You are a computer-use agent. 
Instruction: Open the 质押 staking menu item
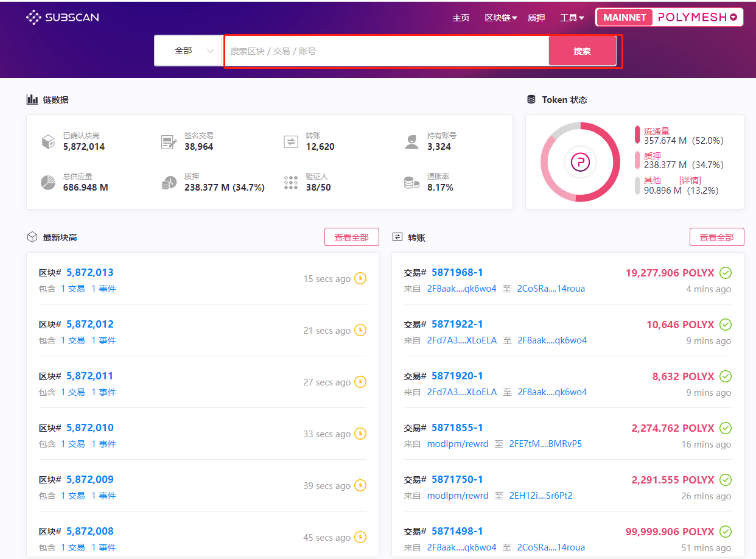pyautogui.click(x=536, y=18)
